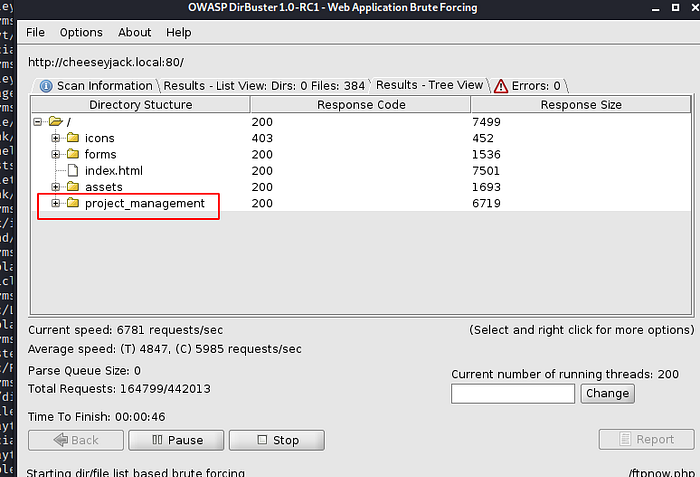The width and height of the screenshot is (700, 477).
Task: Click the red warning triangle on Errors tab
Action: [501, 86]
